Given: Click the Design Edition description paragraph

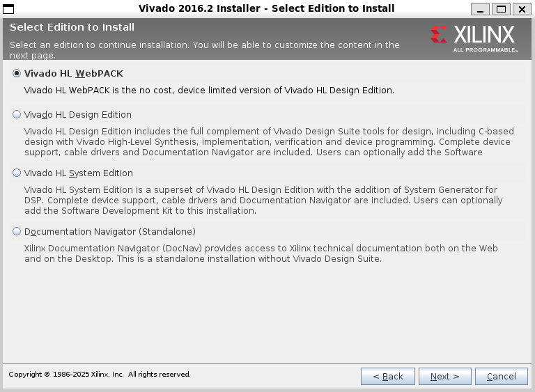Looking at the screenshot, I should click(265, 142).
